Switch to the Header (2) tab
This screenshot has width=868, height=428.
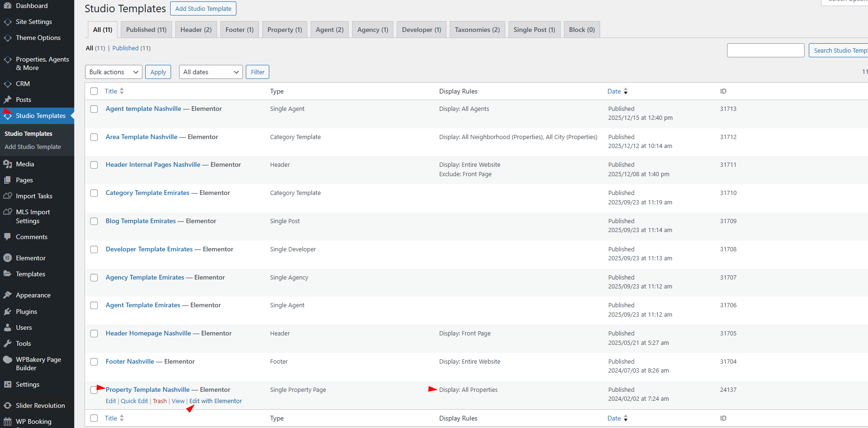pyautogui.click(x=196, y=30)
